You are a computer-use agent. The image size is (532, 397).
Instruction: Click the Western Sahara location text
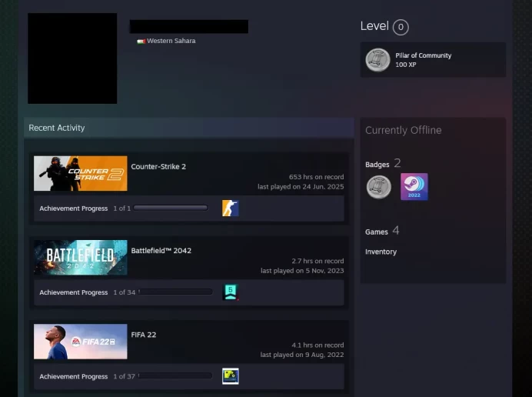pos(171,41)
